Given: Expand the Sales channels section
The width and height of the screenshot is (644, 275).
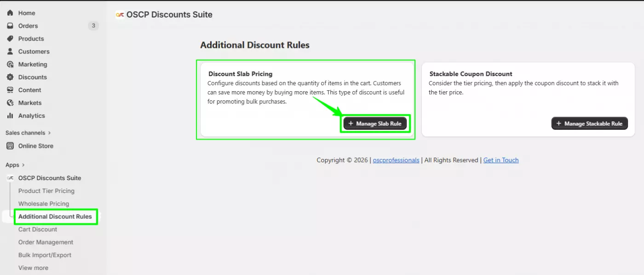Looking at the screenshot, I should point(49,133).
